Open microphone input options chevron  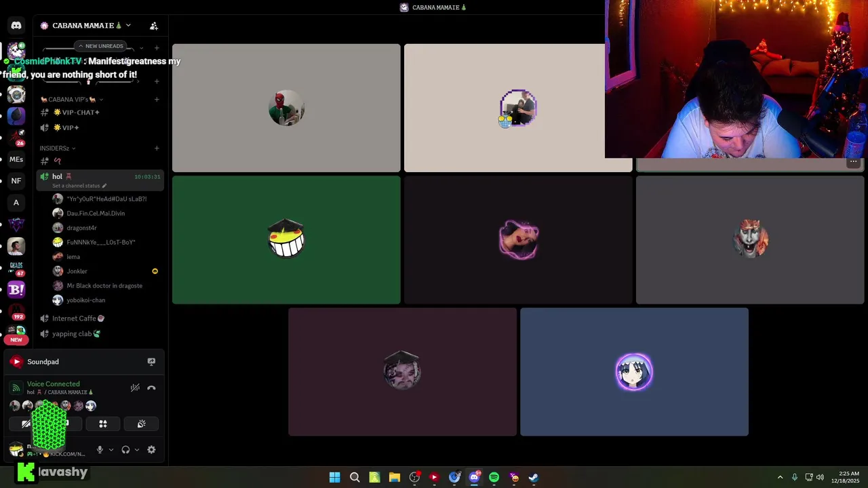pos(111,449)
